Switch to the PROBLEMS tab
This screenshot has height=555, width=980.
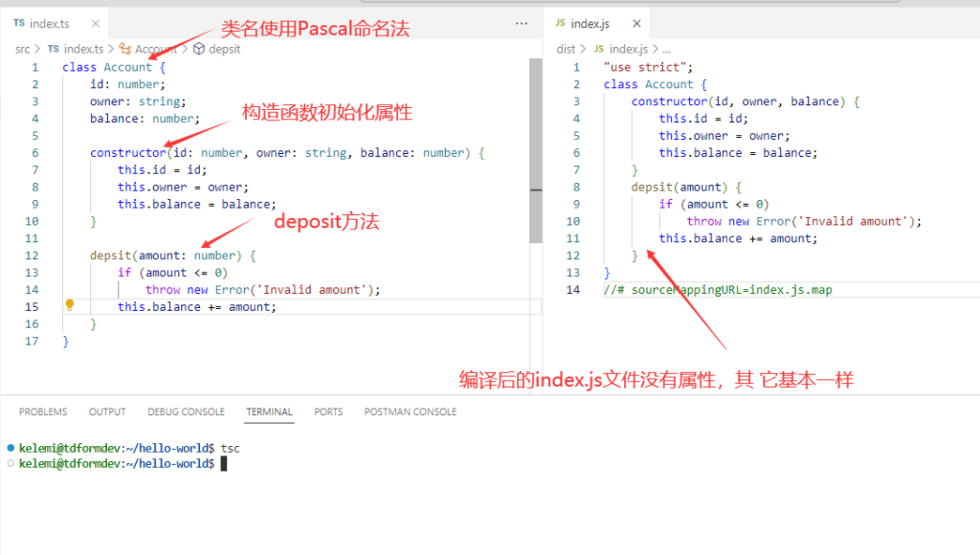43,411
